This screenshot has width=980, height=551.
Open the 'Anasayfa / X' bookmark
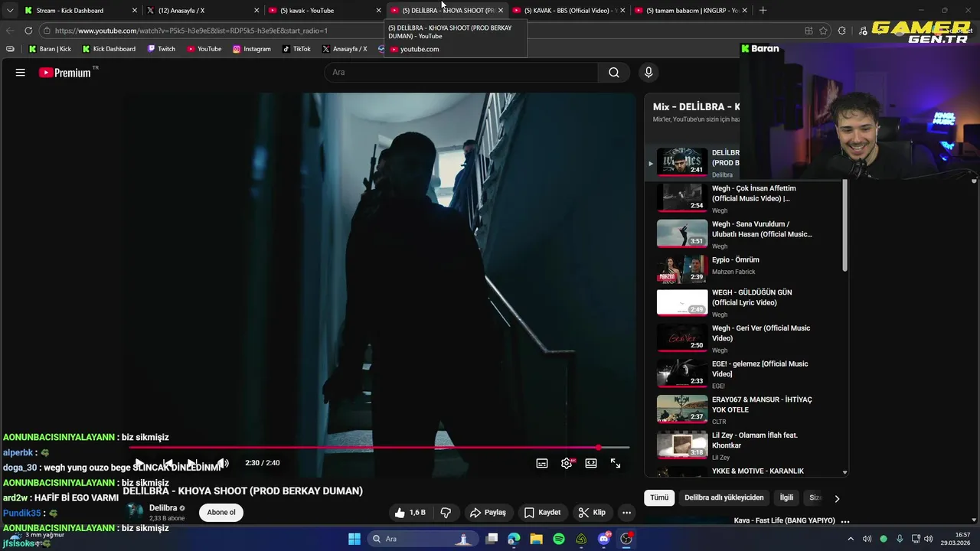[345, 49]
